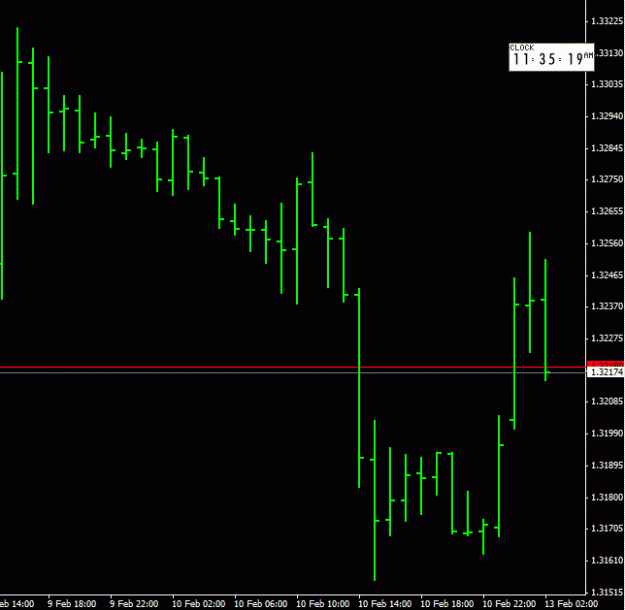Click the 1.32655 price axis label
The image size is (625, 610).
(607, 211)
